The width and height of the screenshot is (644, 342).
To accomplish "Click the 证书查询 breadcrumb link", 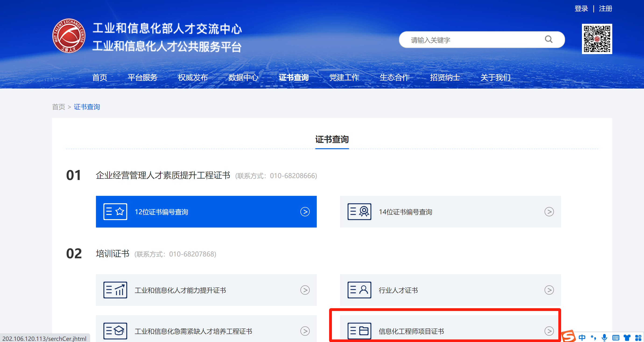I will click(87, 107).
